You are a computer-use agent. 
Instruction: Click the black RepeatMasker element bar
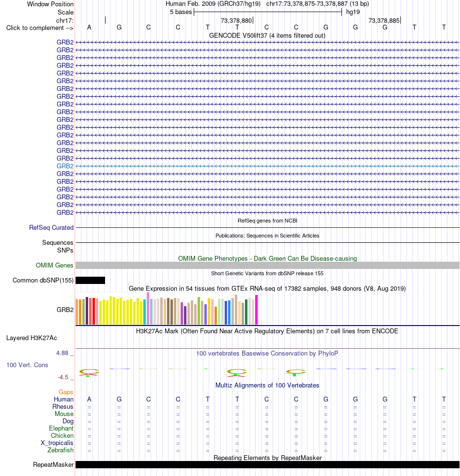[267, 465]
